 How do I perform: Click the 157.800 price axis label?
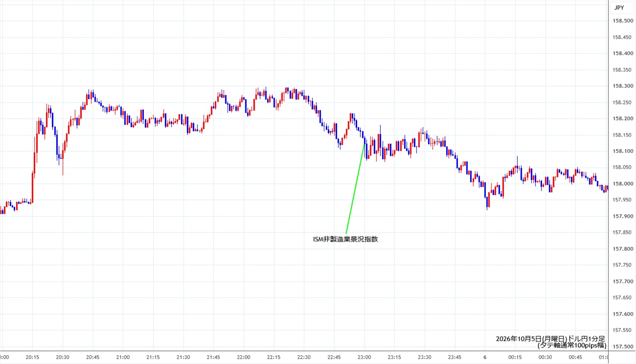click(623, 249)
